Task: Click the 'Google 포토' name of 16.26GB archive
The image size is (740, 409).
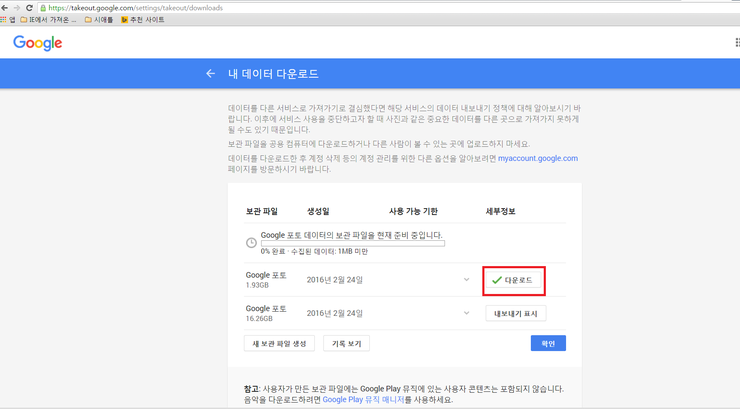Action: (x=266, y=309)
